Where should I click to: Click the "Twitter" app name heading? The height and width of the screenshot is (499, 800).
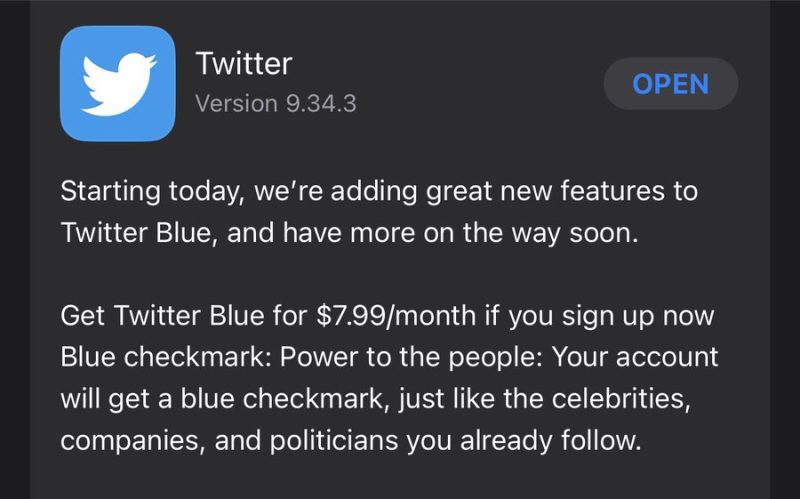pyautogui.click(x=244, y=64)
